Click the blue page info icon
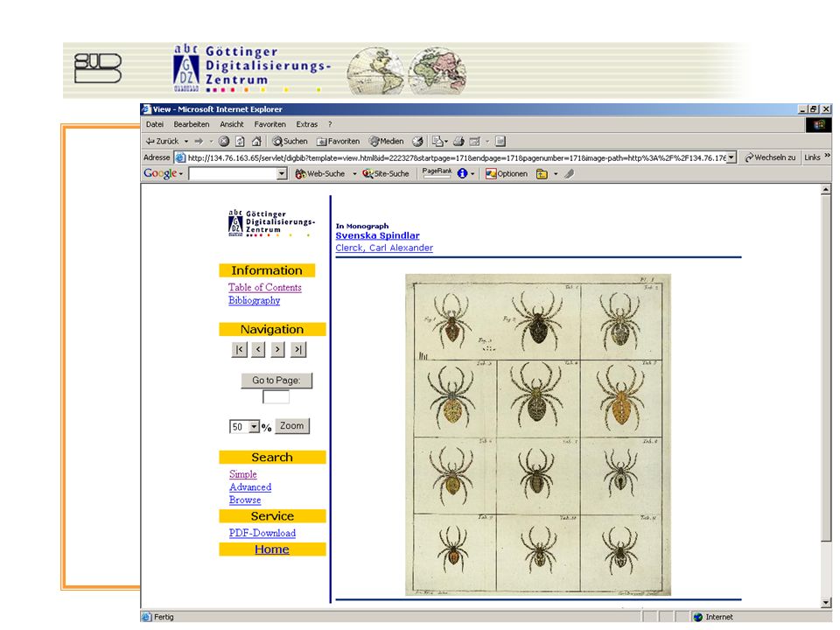 coord(462,173)
